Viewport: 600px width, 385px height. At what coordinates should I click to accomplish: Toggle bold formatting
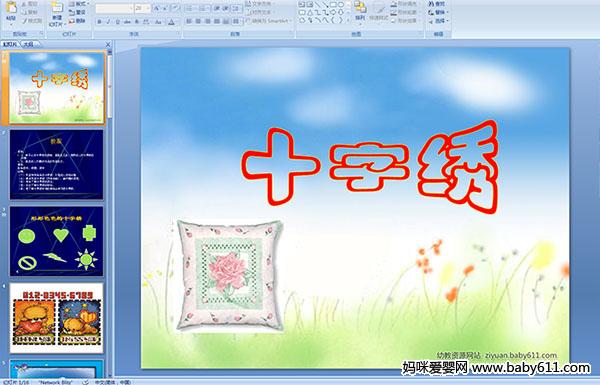click(x=99, y=22)
